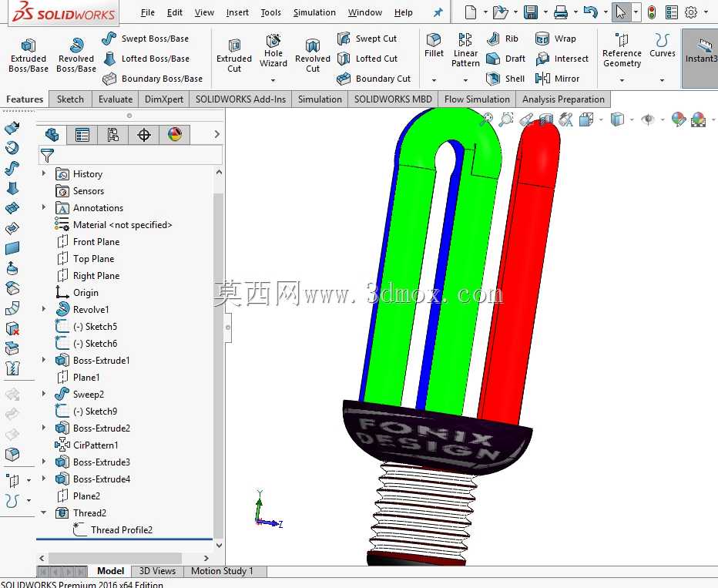The width and height of the screenshot is (718, 588).
Task: Collapse the Thread2 feature
Action: (43, 512)
